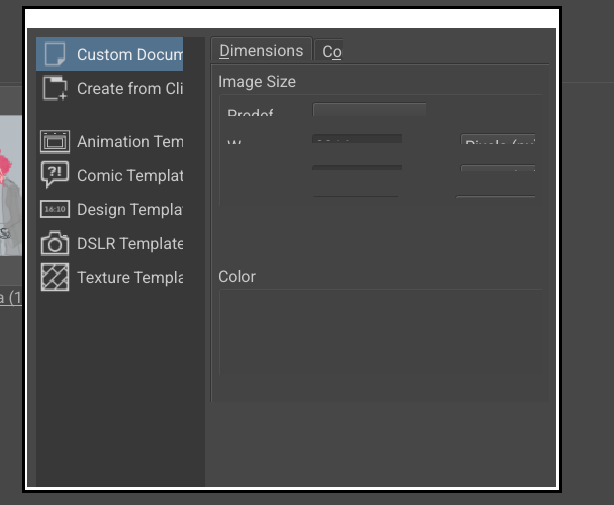Pick the Design Templates 16:10 icon

pos(55,209)
